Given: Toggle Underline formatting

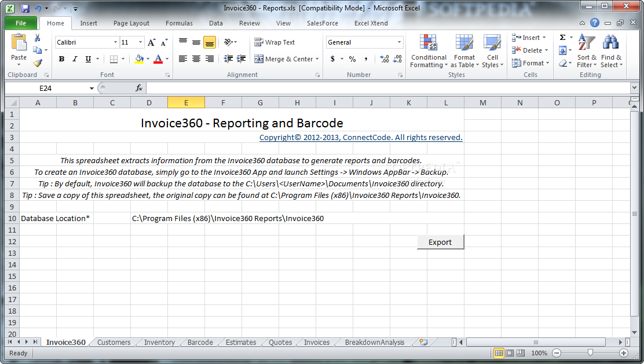Looking at the screenshot, I should coord(88,59).
